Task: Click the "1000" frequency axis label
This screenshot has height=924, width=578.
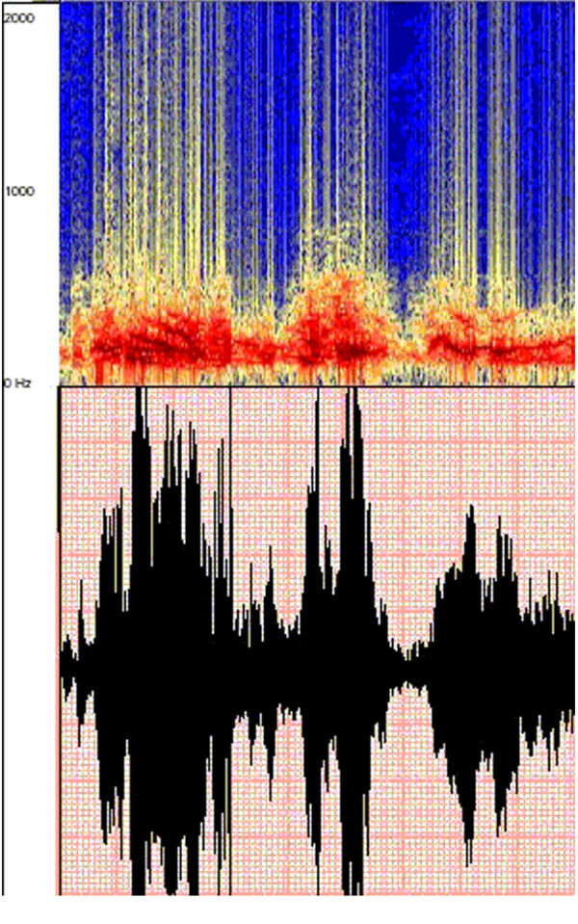Action: tap(20, 191)
